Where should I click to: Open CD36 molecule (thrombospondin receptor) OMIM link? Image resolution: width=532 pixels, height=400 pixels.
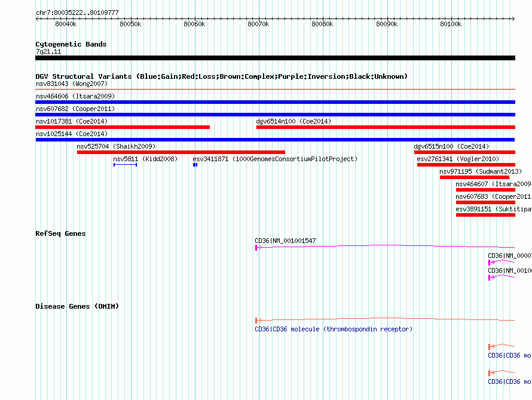[334, 329]
